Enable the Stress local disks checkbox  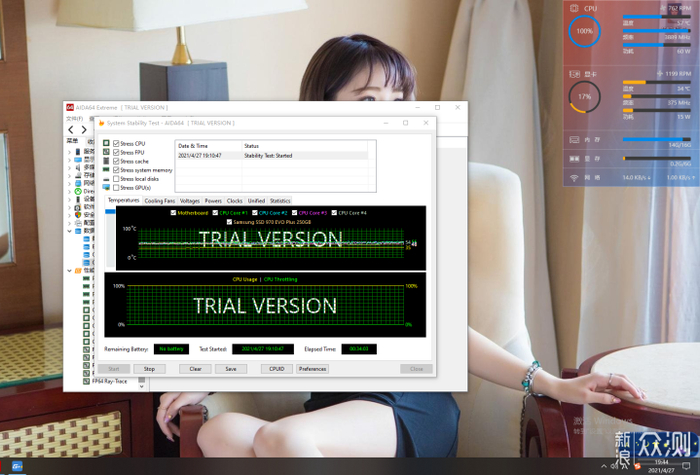click(x=116, y=178)
